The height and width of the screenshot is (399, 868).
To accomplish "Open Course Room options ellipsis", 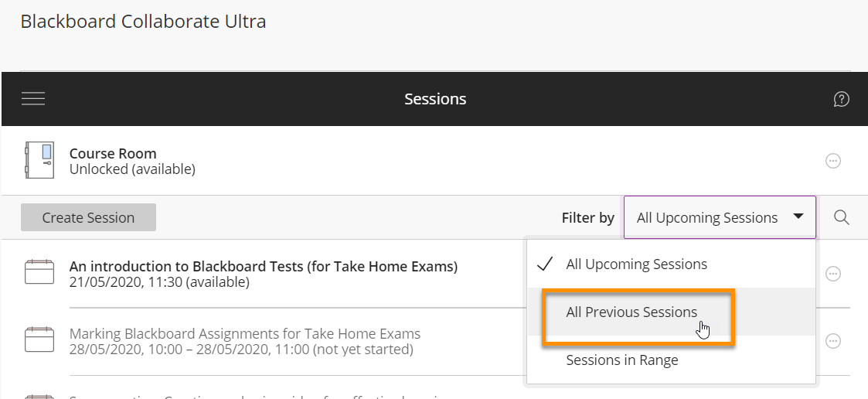I will pos(833,161).
